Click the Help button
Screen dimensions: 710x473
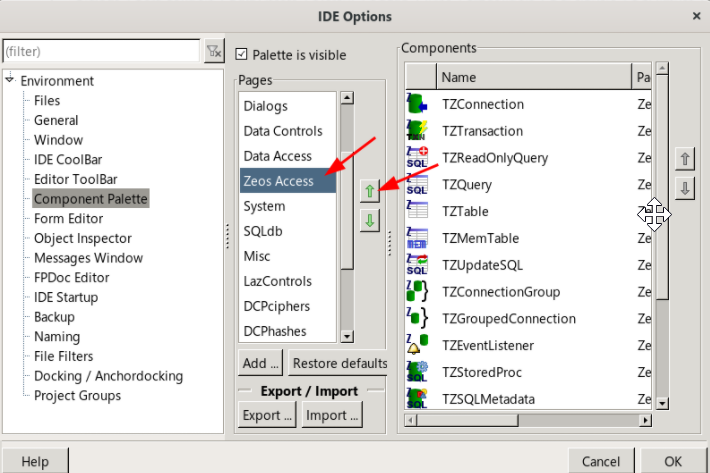tap(35, 461)
